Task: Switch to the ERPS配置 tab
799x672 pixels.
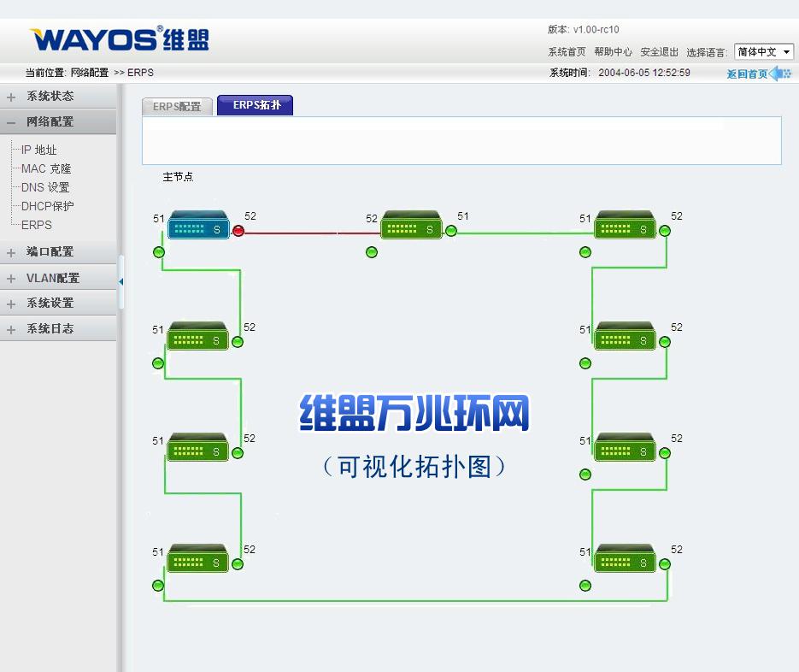Action: click(x=177, y=107)
